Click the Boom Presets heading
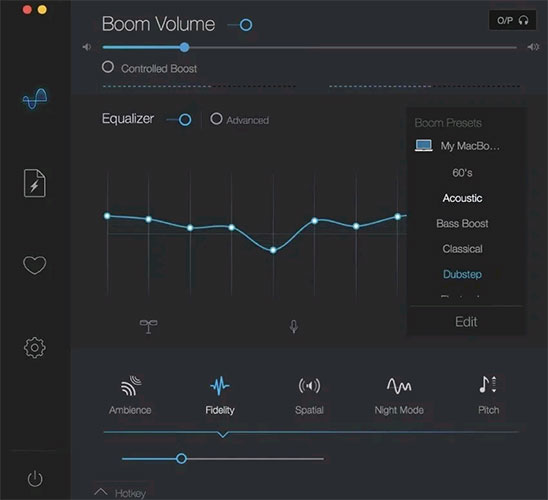 pos(448,123)
